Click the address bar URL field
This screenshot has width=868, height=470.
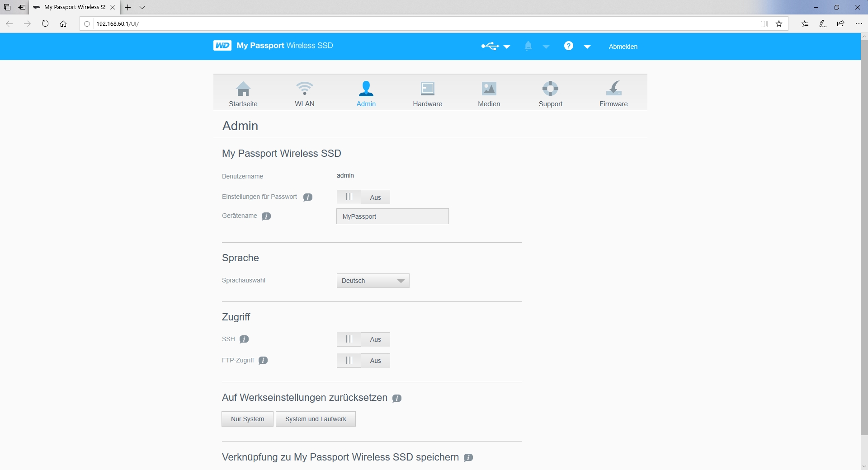pos(425,24)
